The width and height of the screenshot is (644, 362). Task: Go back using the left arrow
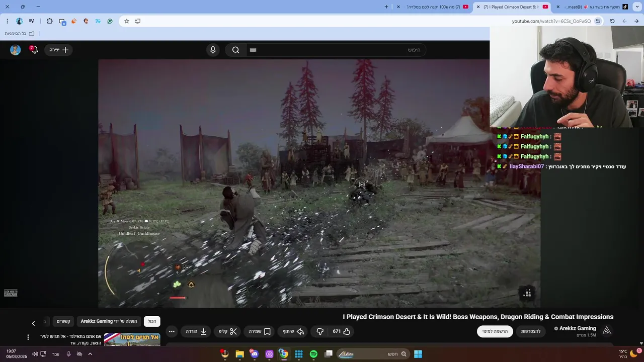tap(624, 21)
